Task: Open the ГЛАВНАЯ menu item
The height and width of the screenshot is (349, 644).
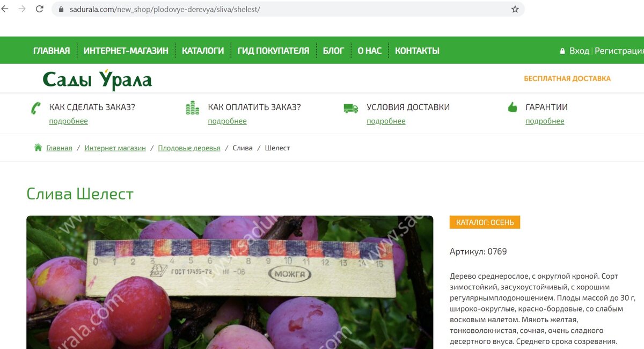Action: 52,51
